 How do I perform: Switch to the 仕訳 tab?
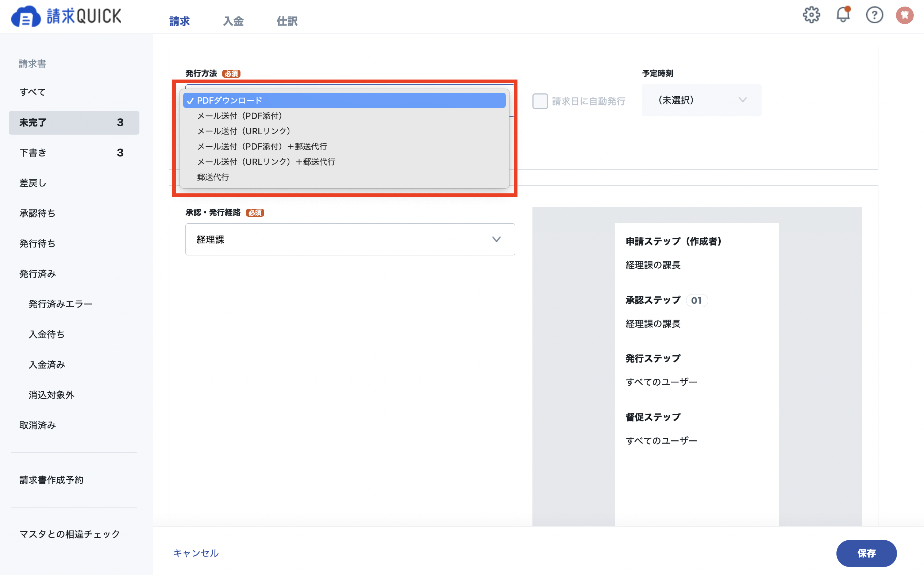pos(287,21)
